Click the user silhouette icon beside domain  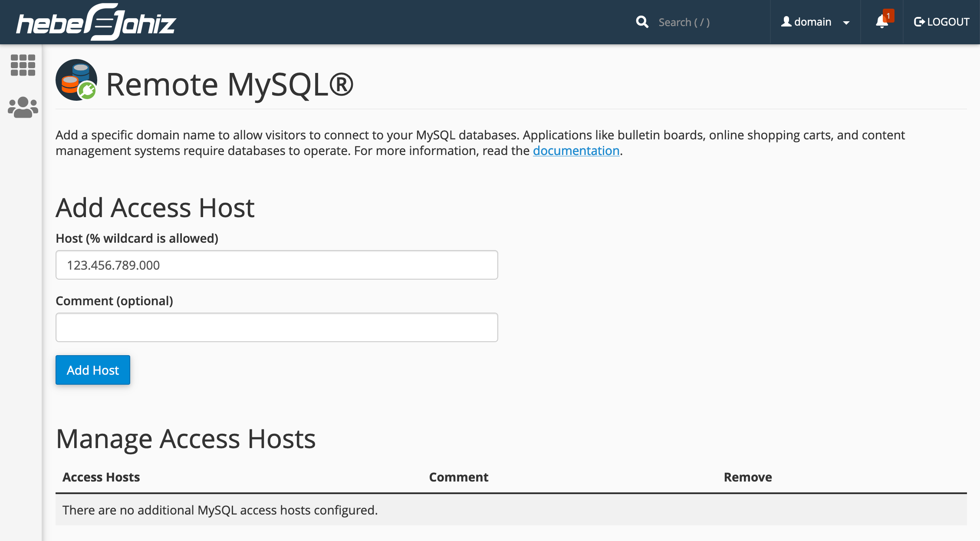[786, 22]
